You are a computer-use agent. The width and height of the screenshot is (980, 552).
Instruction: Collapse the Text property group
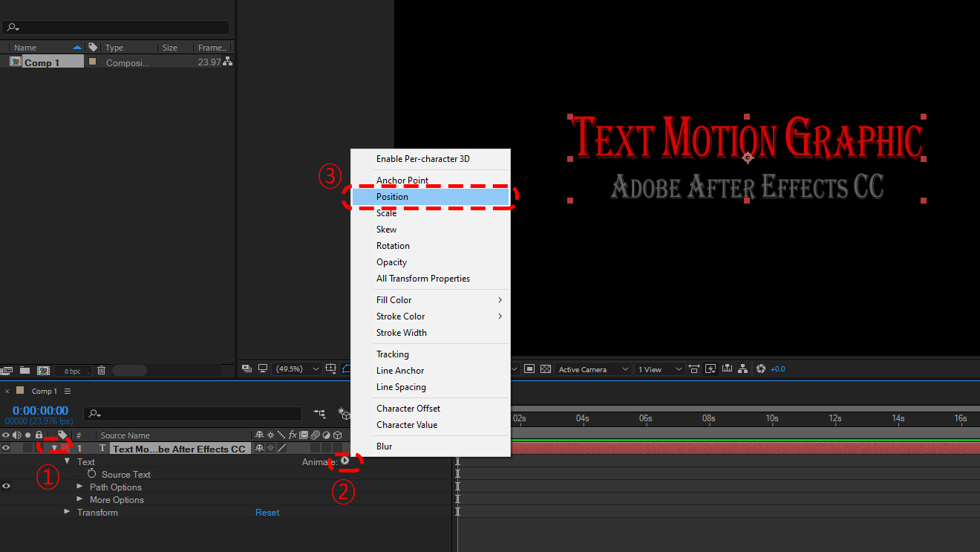click(x=67, y=461)
